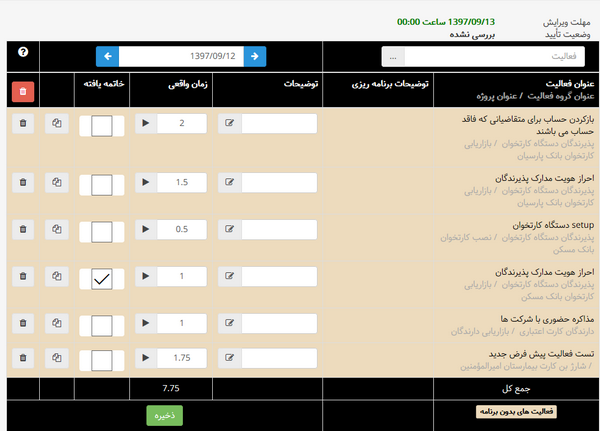Viewport: 600px width, 431px height.
Task: Copy the تست فعالیت پیش فرض جدید row
Action: pos(57,357)
